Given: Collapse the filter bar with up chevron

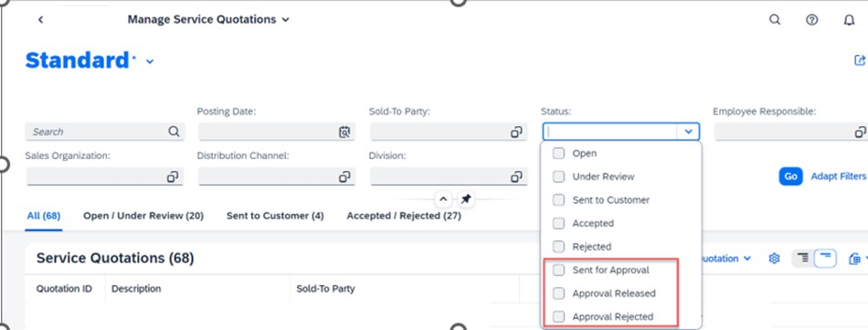Looking at the screenshot, I should (443, 199).
